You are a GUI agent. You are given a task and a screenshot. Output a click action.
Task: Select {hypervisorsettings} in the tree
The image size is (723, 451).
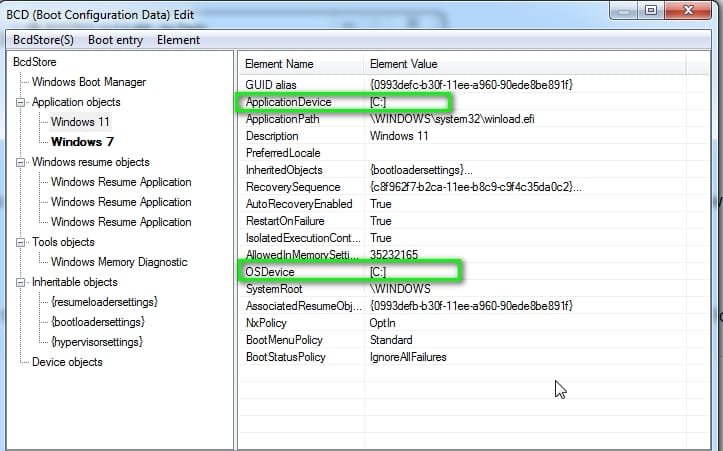pyautogui.click(x=98, y=342)
